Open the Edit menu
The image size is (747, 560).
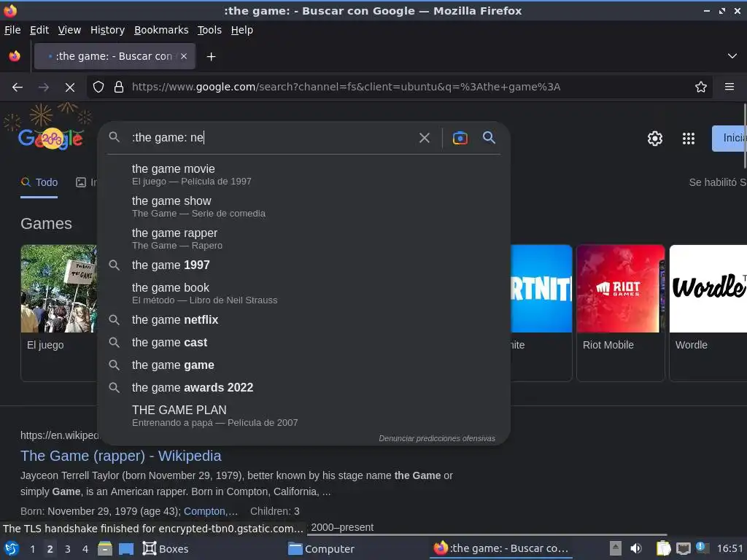[39, 30]
